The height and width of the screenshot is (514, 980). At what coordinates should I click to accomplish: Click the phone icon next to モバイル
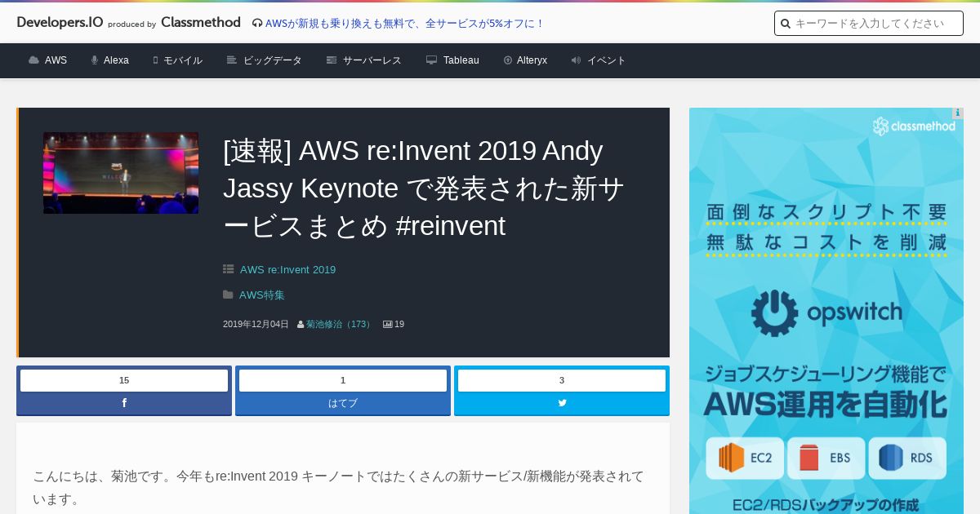tap(155, 60)
